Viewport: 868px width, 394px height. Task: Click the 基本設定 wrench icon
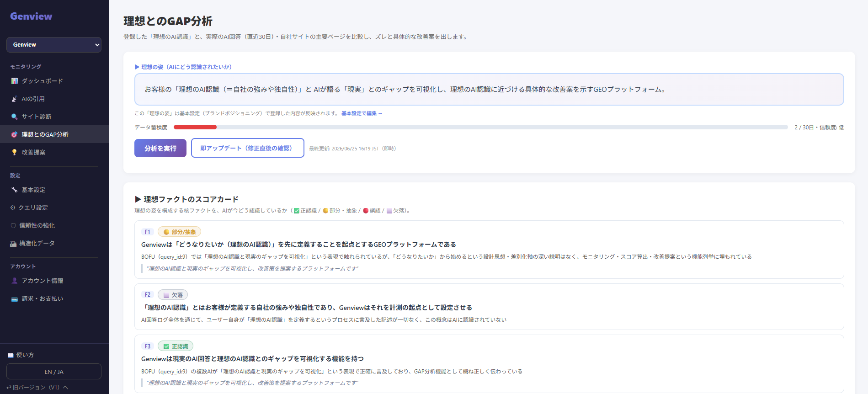[x=15, y=190]
